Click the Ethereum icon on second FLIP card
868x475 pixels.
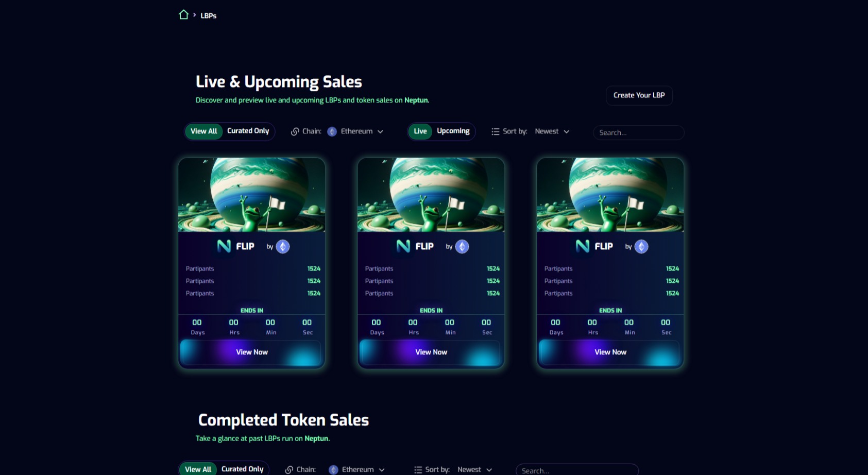(x=462, y=247)
